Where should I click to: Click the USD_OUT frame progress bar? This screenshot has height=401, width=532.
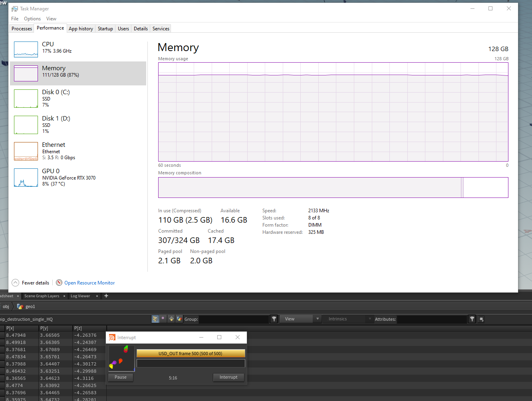pyautogui.click(x=191, y=354)
